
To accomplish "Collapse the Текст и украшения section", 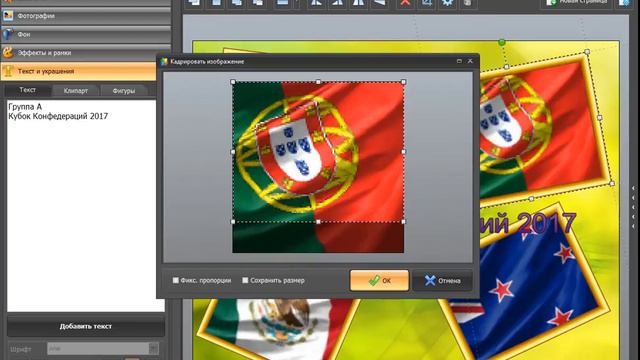I will (x=79, y=71).
